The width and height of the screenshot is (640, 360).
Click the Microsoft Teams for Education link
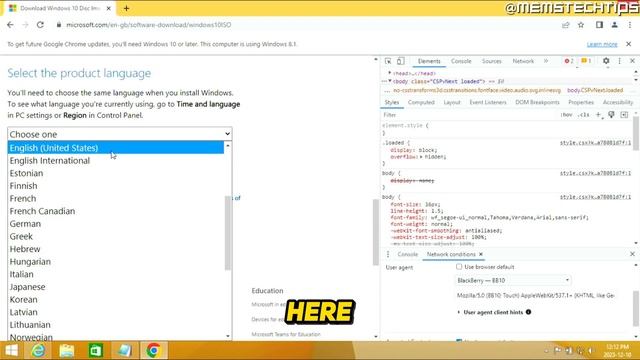[x=286, y=334]
